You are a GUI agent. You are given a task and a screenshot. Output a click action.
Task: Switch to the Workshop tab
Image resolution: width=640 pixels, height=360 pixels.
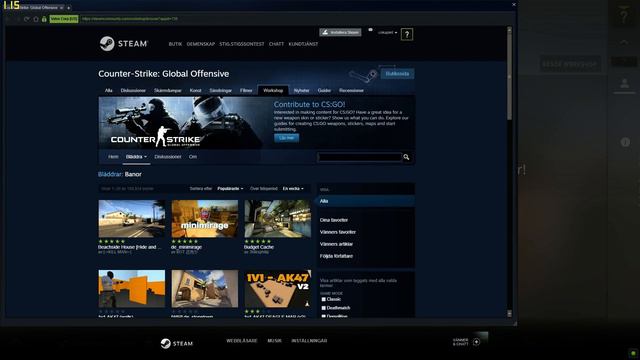point(273,90)
